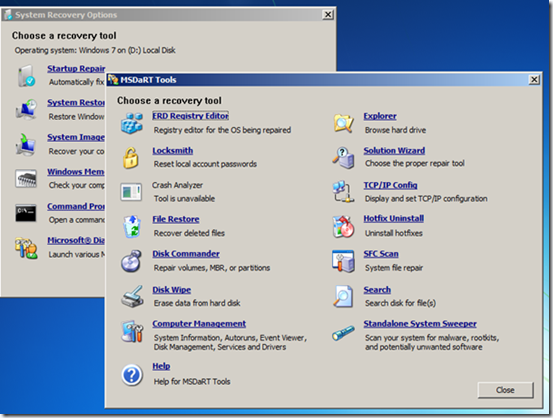Click 'Registry editor for the OS being repaired' text
This screenshot has height=418, width=553.
pos(222,130)
